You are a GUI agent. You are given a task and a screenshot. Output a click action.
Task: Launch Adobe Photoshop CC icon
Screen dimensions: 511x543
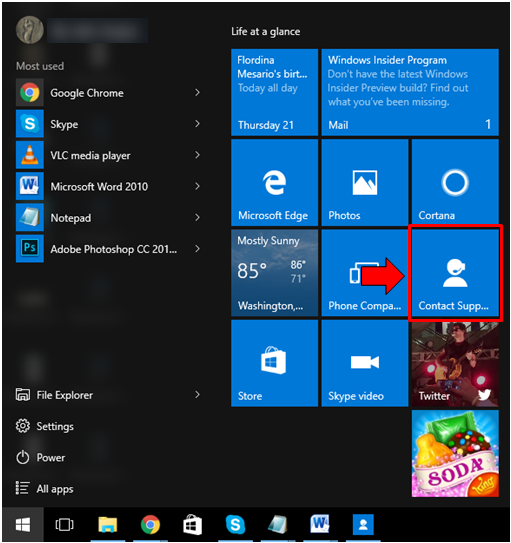[30, 248]
